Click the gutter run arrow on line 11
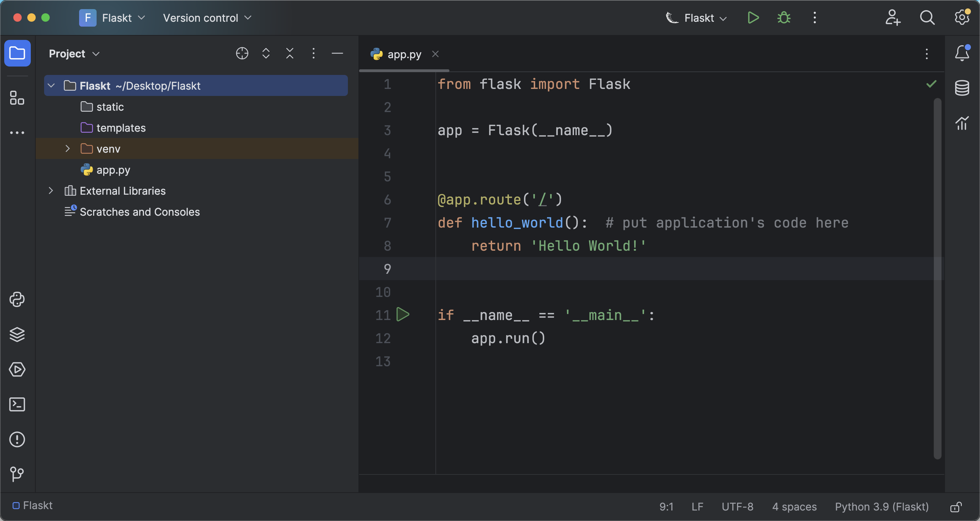980x521 pixels. (402, 314)
